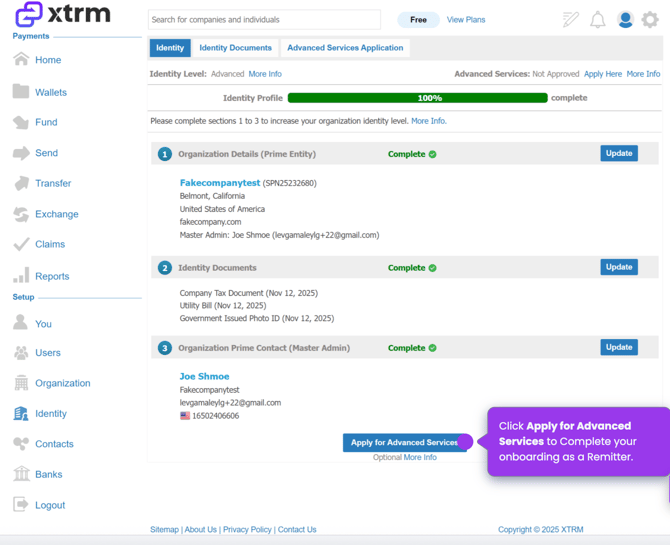Click the XTRM logo icon

pos(29,14)
